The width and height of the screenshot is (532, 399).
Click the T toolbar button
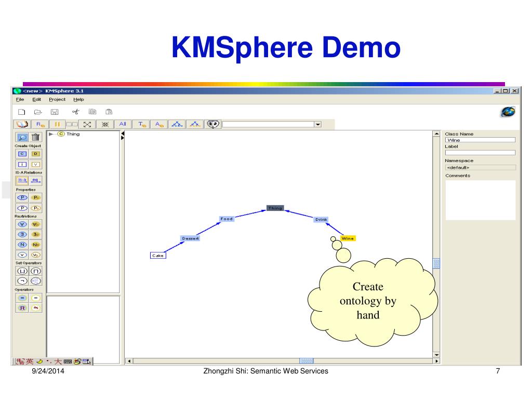coord(142,125)
